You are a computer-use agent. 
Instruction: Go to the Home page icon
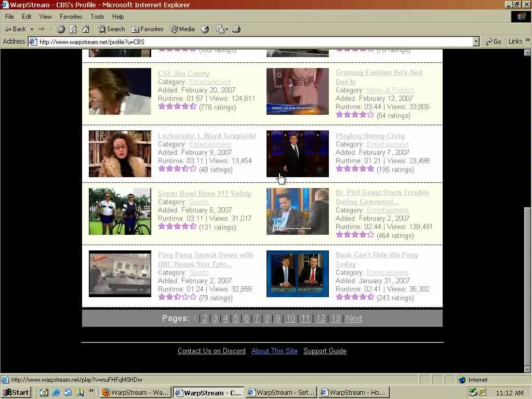[86, 29]
